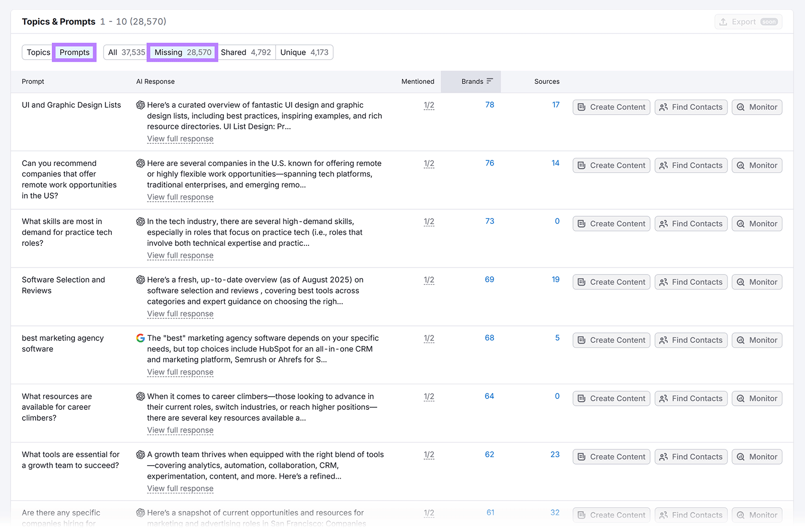Expand the 1/2 Mentioned detail on first row
This screenshot has height=532, width=805.
(429, 105)
